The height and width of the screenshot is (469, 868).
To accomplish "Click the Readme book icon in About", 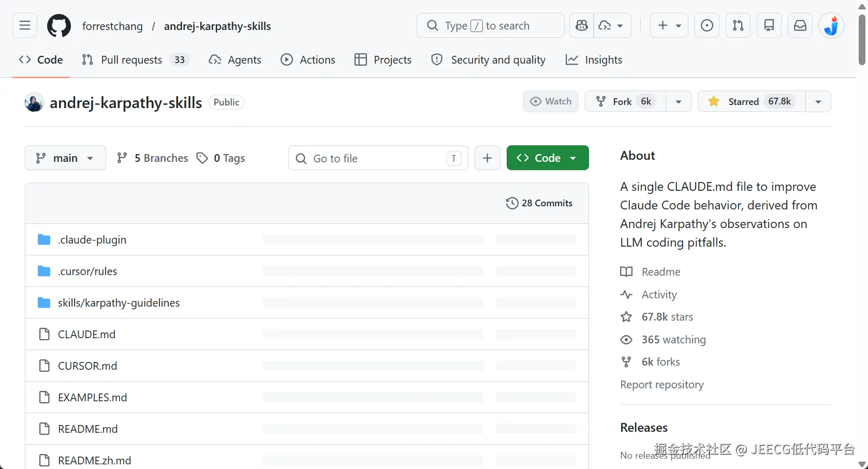I will [626, 271].
